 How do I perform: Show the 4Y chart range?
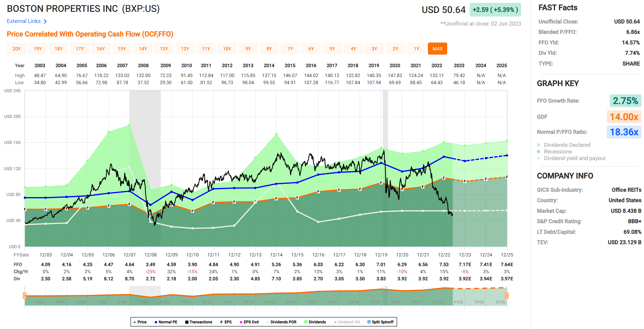[x=353, y=48]
